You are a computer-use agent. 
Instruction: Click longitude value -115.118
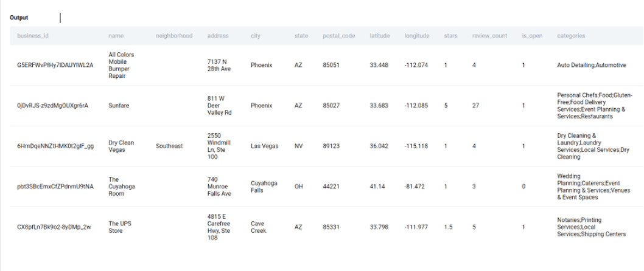[416, 146]
